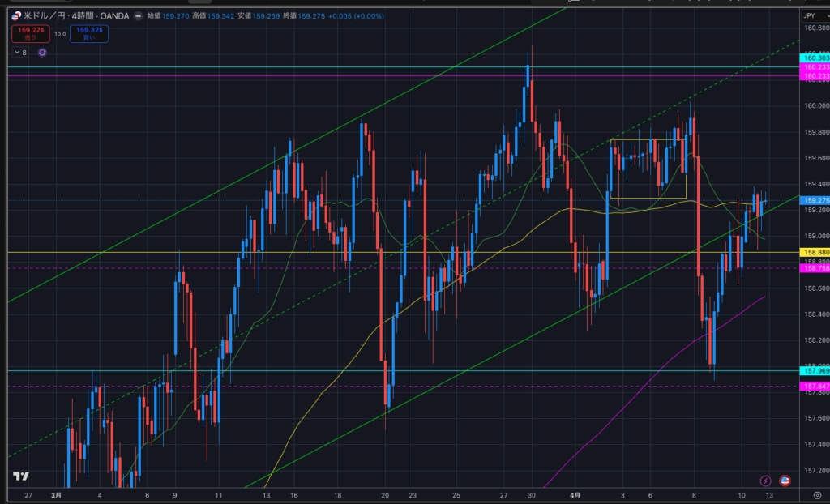Click the USD/JPY symbol flag icon
Viewport: 830px width, 504px height.
click(x=16, y=15)
